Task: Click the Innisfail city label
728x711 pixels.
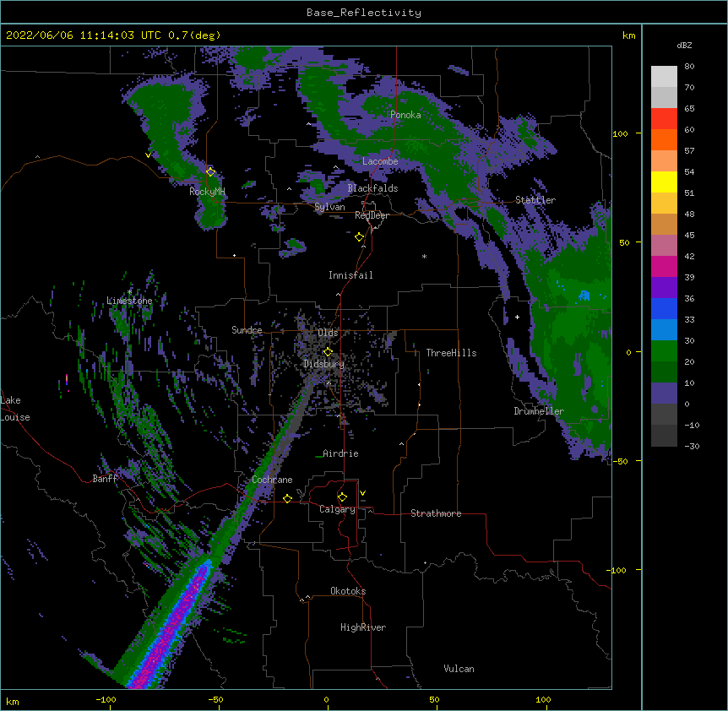Action: 350,275
